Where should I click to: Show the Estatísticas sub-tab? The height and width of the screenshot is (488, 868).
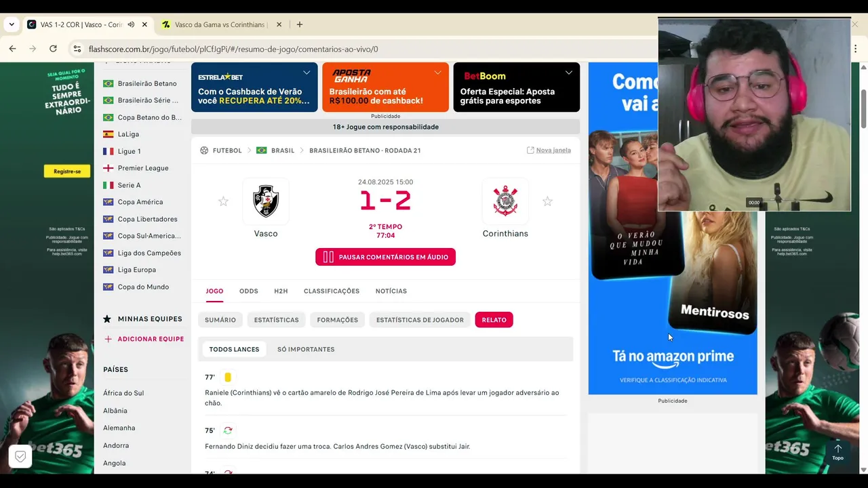(276, 320)
